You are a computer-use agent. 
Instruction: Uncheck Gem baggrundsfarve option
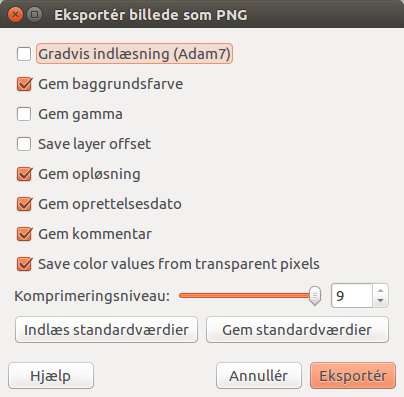(x=24, y=84)
